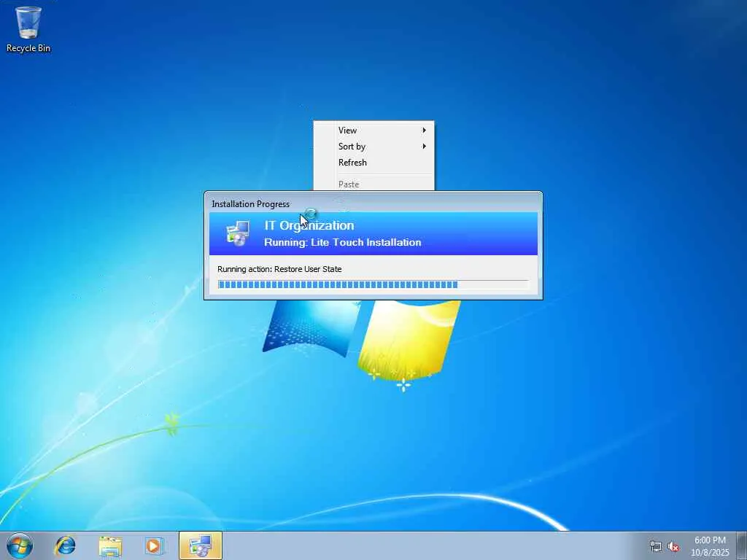Image resolution: width=747 pixels, height=560 pixels.
Task: Click 'Running action: Restore User State' text
Action: [279, 269]
